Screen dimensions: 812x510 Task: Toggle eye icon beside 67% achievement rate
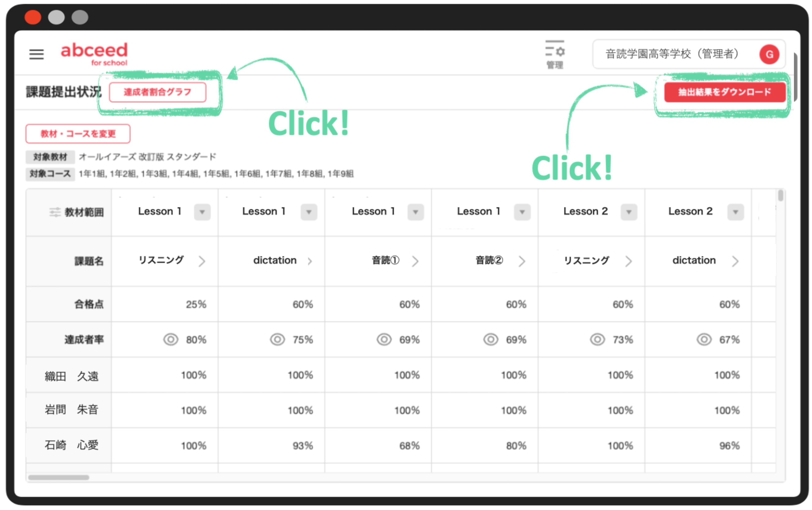704,339
